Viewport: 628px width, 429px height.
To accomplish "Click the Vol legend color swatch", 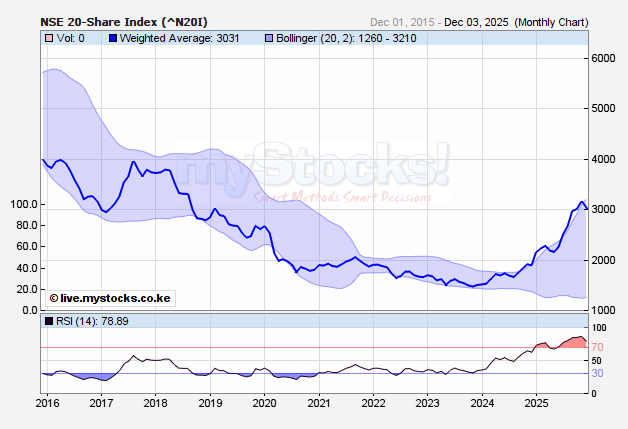I will pos(49,38).
